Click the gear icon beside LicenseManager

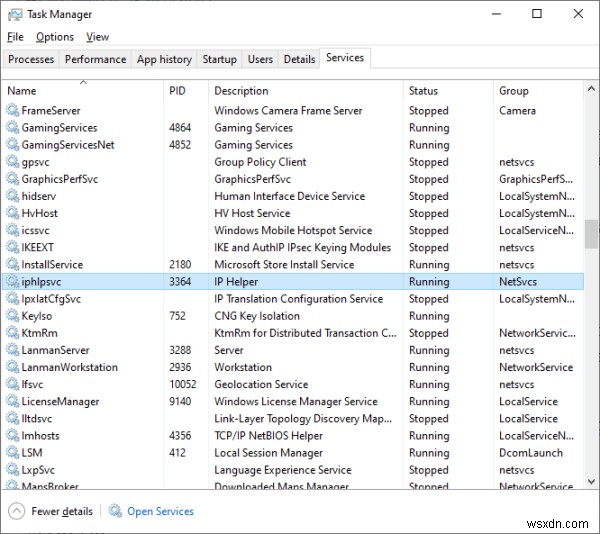click(x=12, y=401)
